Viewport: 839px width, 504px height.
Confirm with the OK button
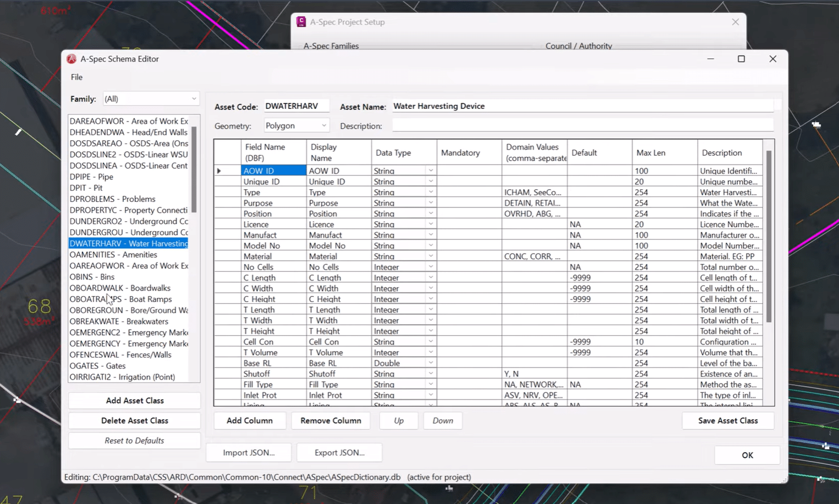[747, 455]
